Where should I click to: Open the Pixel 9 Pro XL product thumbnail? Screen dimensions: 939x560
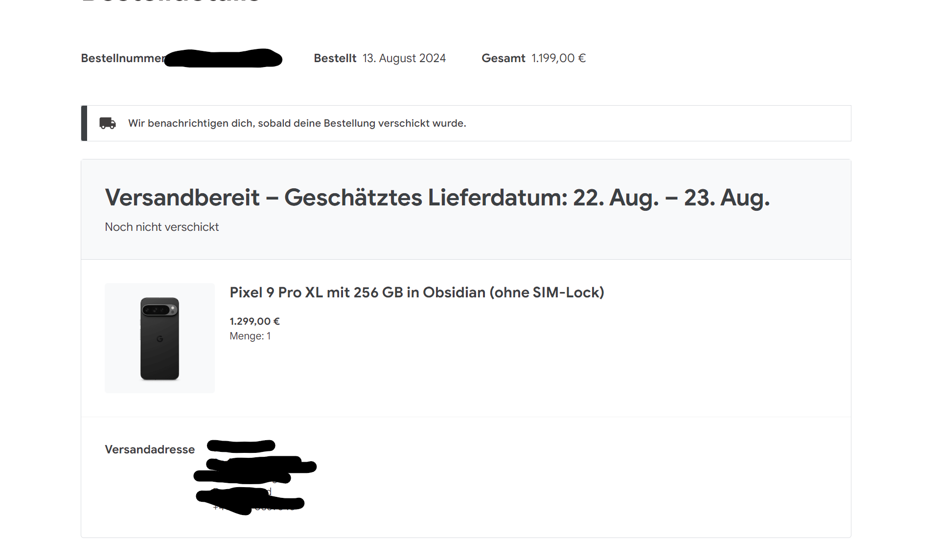tap(160, 338)
